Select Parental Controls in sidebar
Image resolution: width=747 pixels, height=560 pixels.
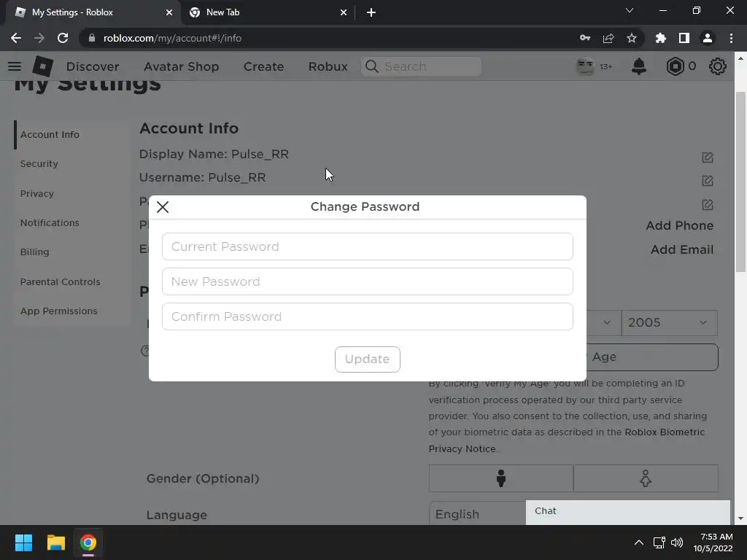point(60,282)
